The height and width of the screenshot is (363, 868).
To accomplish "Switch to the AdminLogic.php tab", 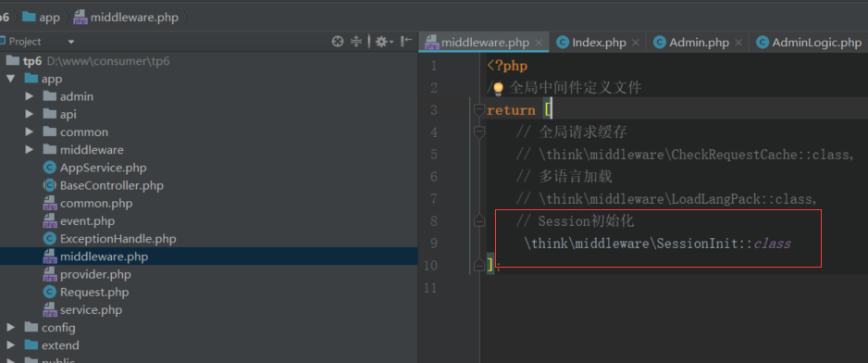I will pos(810,43).
